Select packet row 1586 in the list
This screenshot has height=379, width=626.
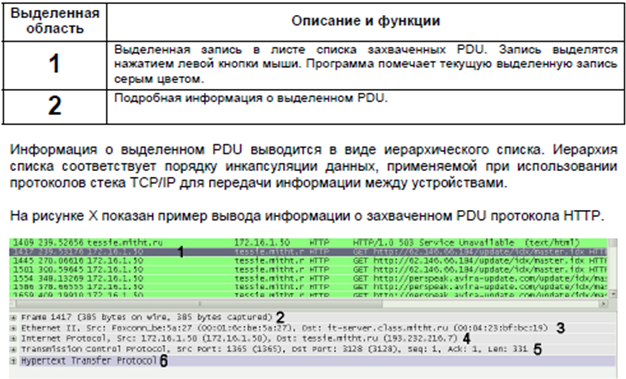tap(308, 287)
